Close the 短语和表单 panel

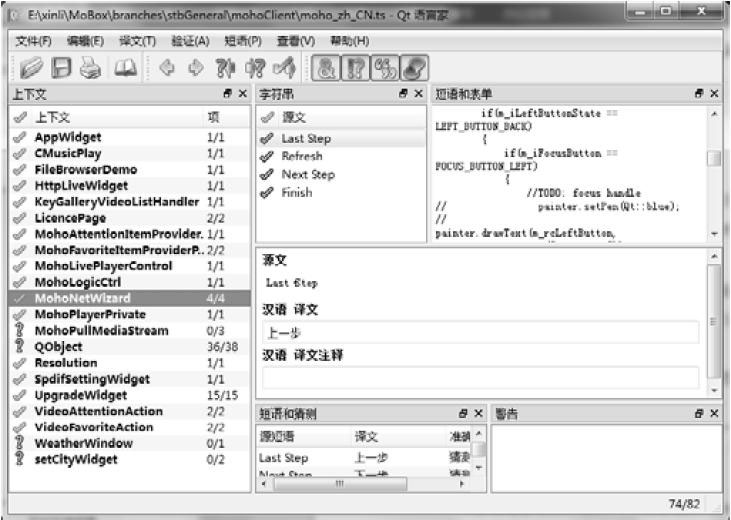(714, 94)
